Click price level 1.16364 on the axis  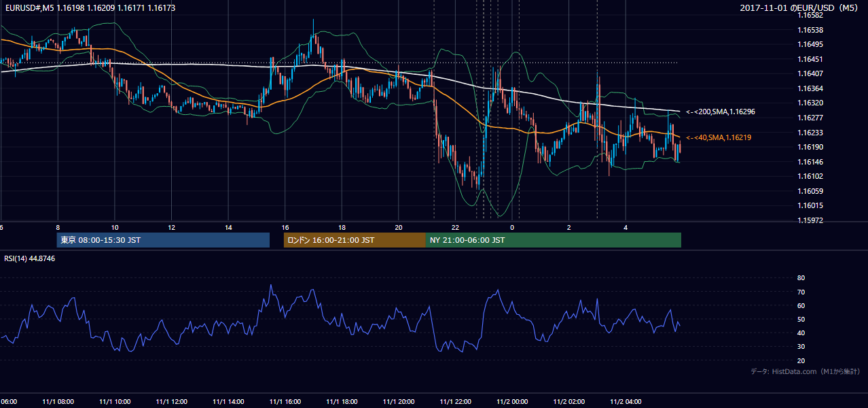coord(811,88)
